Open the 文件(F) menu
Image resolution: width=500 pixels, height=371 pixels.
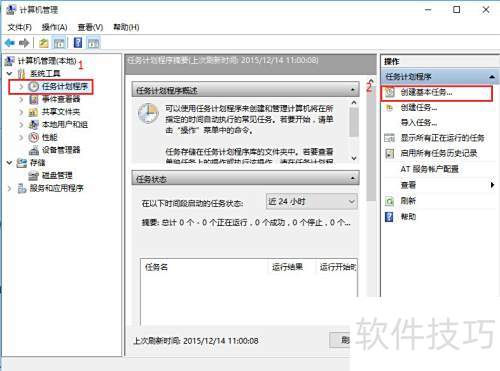20,27
